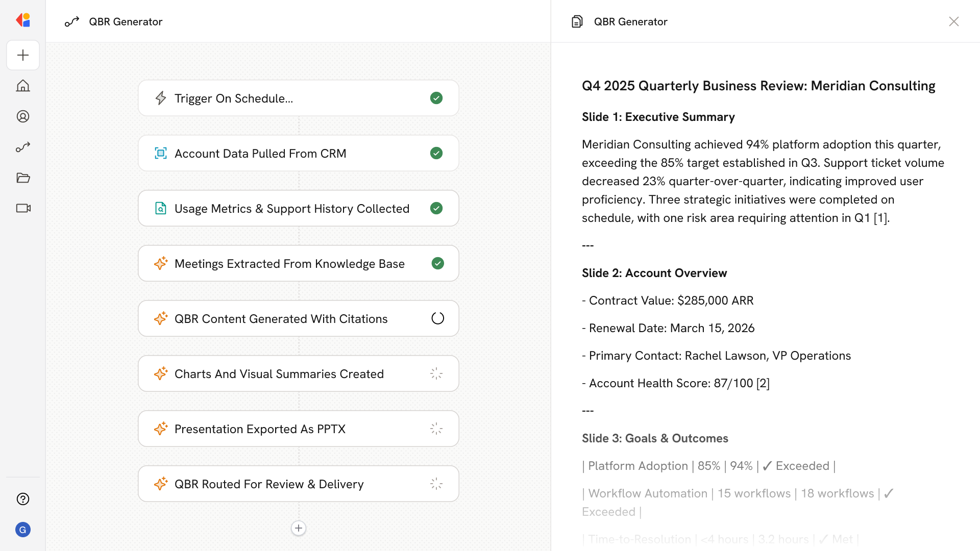
Task: Click the checkmark on Trigger On Schedule
Action: [436, 98]
